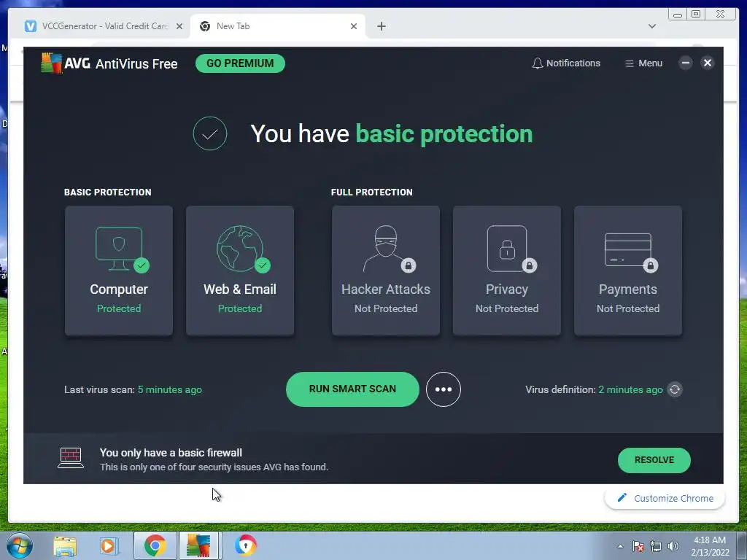The image size is (747, 560).
Task: Open Windows Start menu
Action: tap(19, 545)
